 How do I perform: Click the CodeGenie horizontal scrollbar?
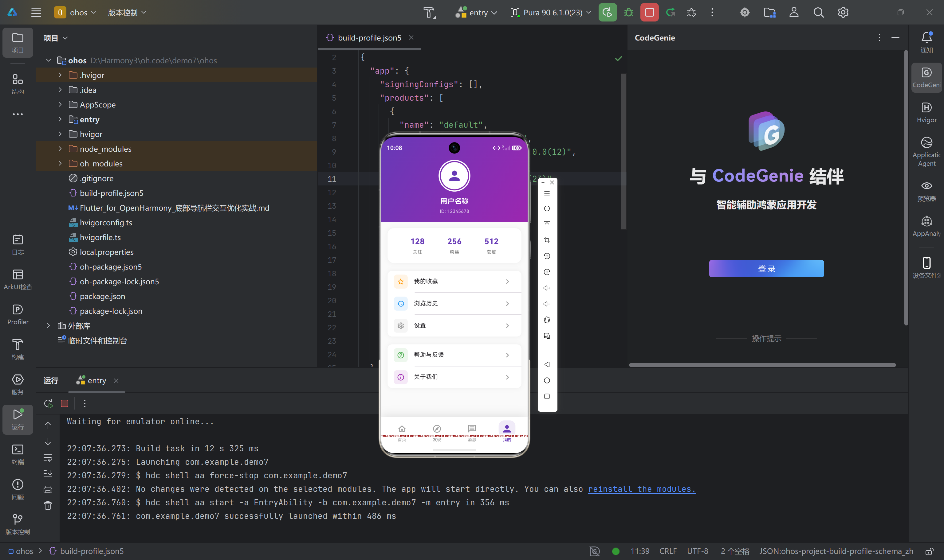[x=762, y=365]
